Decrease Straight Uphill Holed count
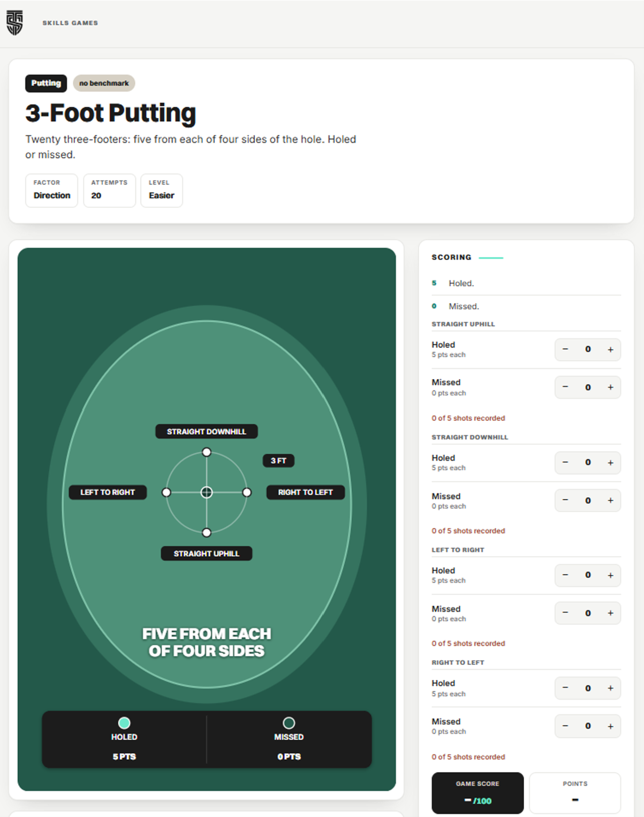This screenshot has height=817, width=644. tap(565, 350)
